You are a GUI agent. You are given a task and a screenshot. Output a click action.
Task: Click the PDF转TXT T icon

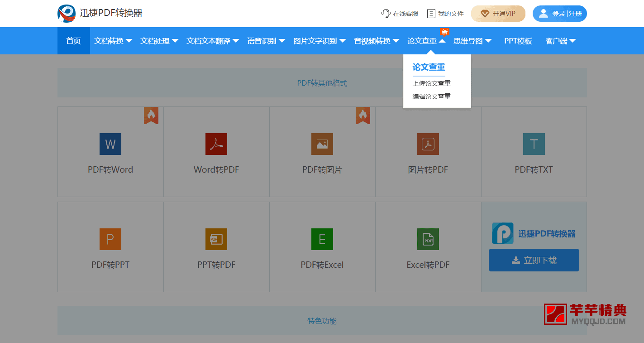[534, 144]
